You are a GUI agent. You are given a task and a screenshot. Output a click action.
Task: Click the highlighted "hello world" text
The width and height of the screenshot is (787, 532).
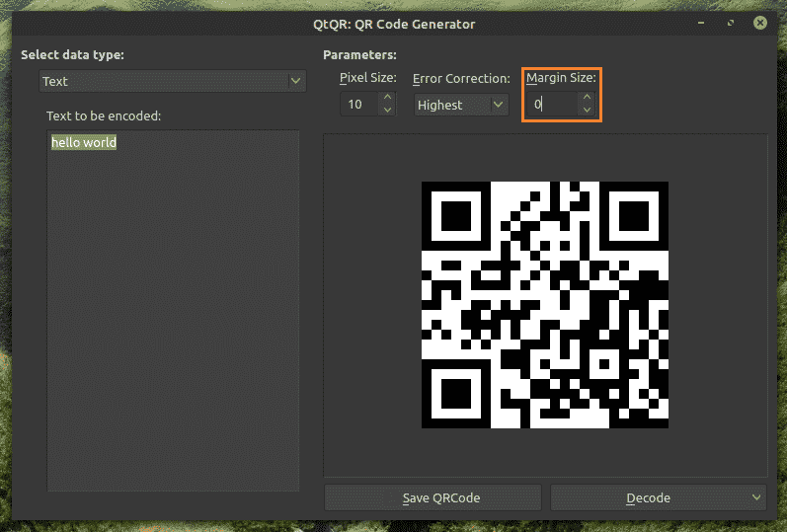click(84, 143)
